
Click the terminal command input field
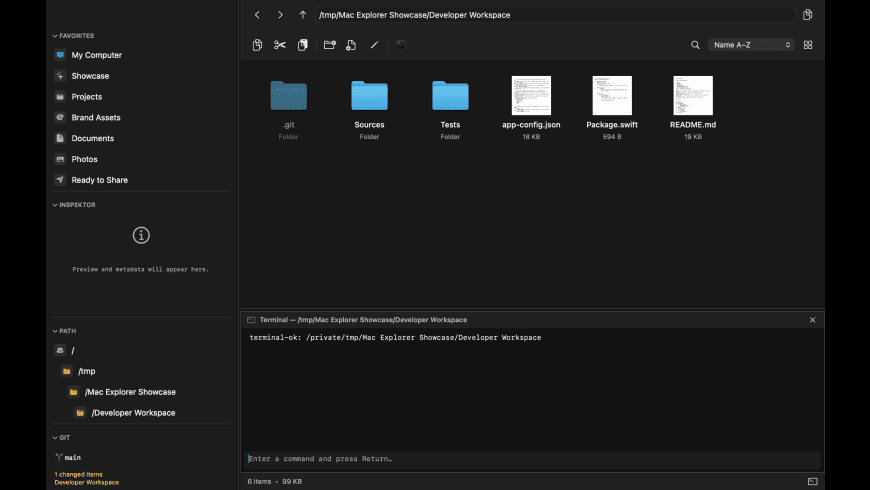(533, 459)
